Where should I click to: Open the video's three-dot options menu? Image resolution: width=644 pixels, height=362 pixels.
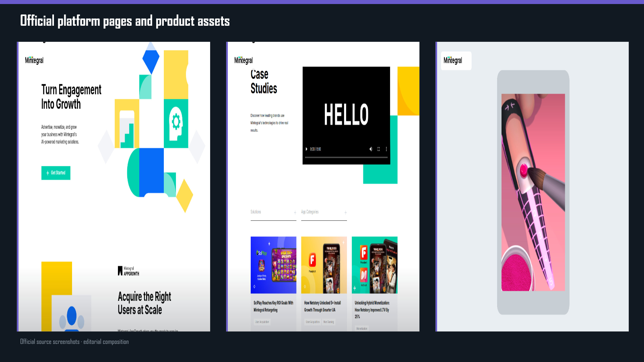pyautogui.click(x=386, y=149)
